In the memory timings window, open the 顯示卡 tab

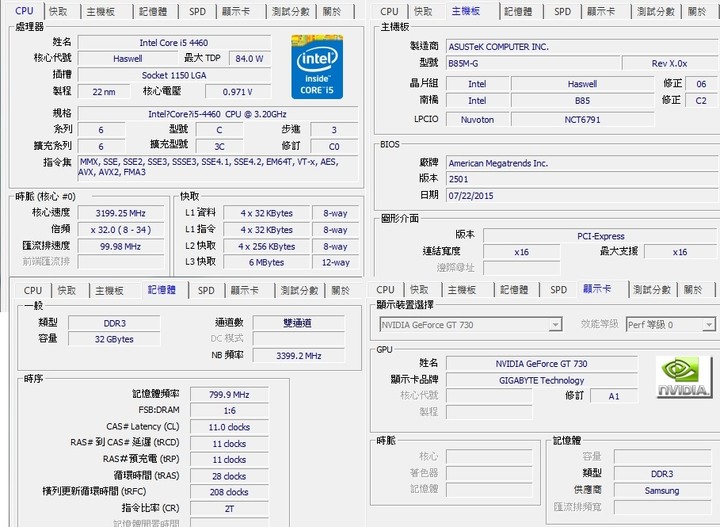coord(245,291)
